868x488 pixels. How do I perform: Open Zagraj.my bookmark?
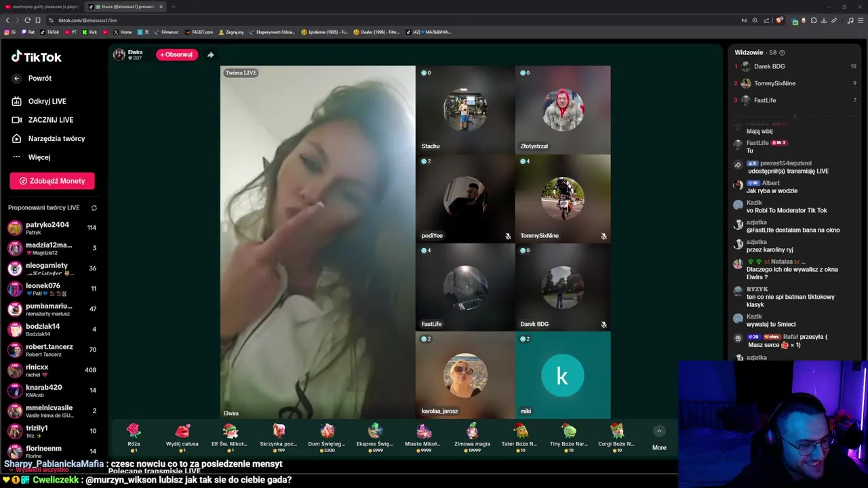click(x=231, y=32)
